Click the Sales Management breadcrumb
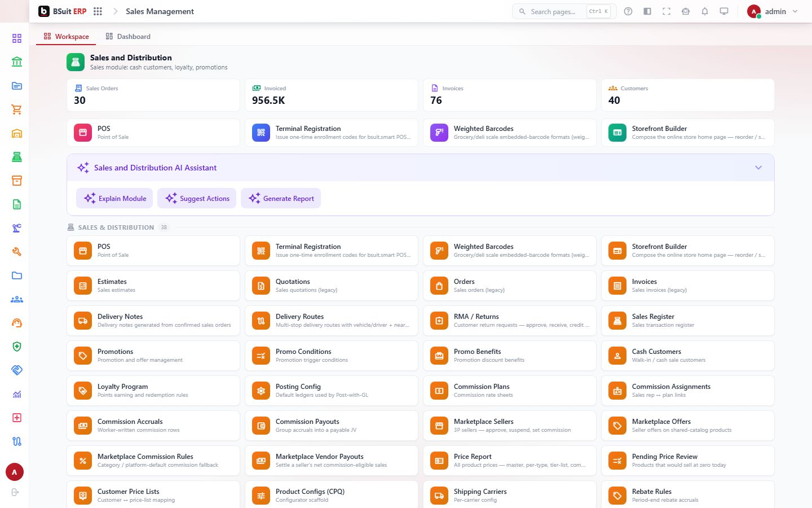Viewport: 812px width, 508px height. [x=160, y=11]
